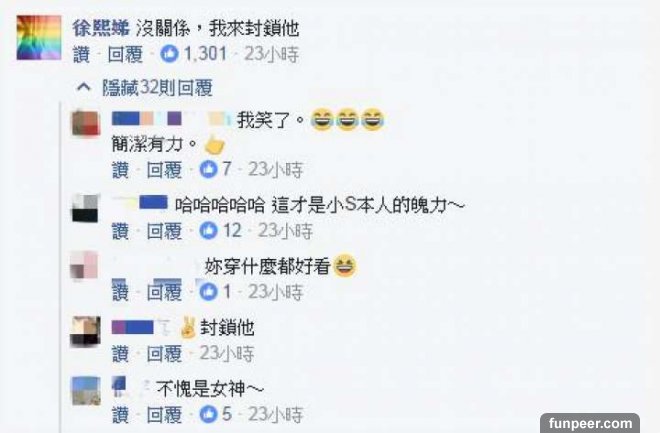Click 讚 under the 我笑了 reply
Screen dimensions: 660x433
tap(120, 170)
